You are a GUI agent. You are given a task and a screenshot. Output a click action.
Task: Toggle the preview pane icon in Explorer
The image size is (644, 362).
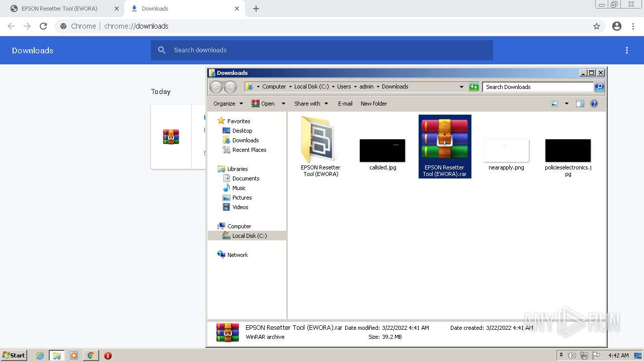580,104
